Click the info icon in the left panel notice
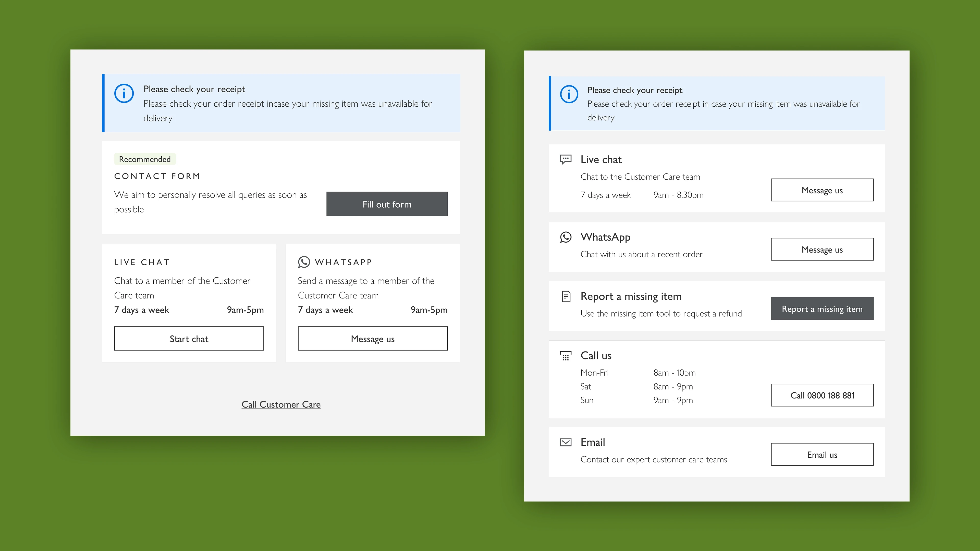The width and height of the screenshot is (980, 551). click(x=124, y=93)
